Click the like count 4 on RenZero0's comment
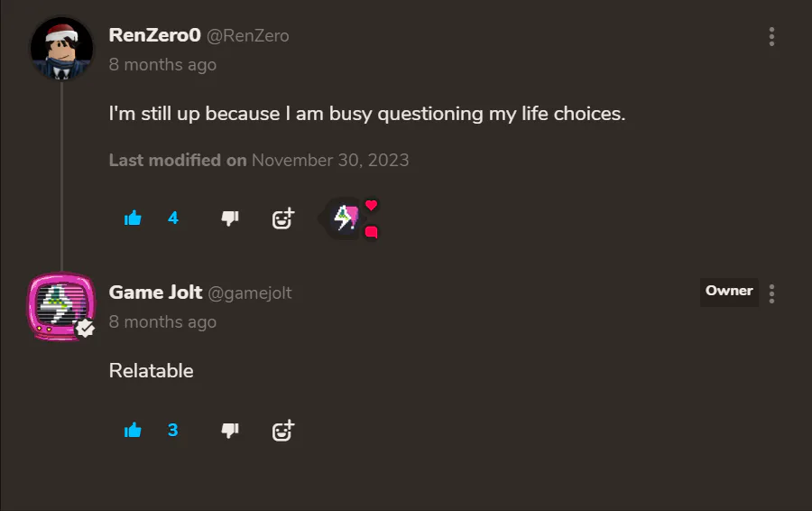This screenshot has width=812, height=511. [173, 218]
